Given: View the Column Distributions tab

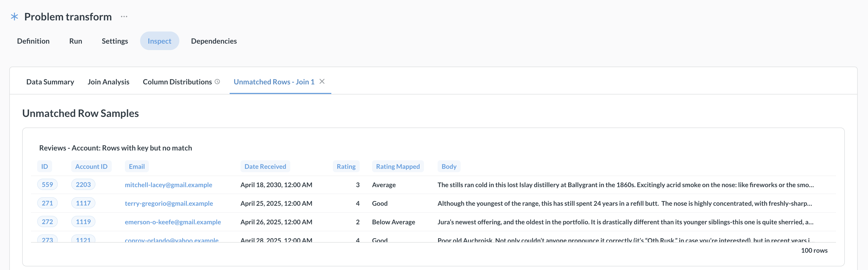Looking at the screenshot, I should point(177,82).
